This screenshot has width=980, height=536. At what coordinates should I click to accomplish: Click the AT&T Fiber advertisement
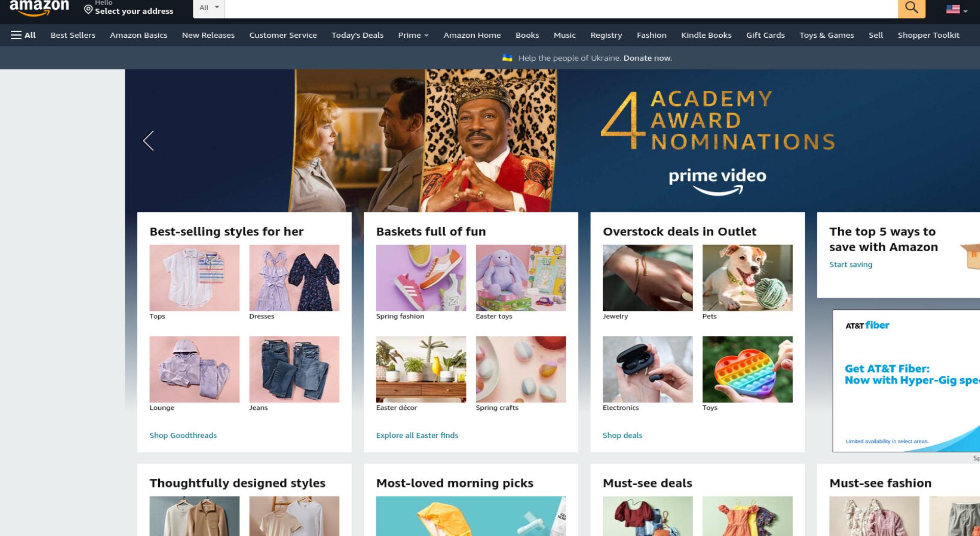(906, 381)
